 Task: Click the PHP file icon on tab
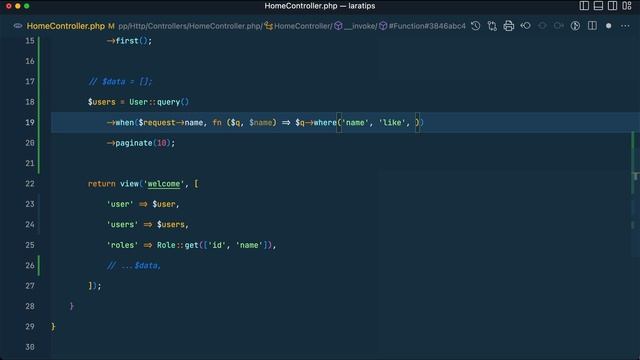(x=18, y=26)
